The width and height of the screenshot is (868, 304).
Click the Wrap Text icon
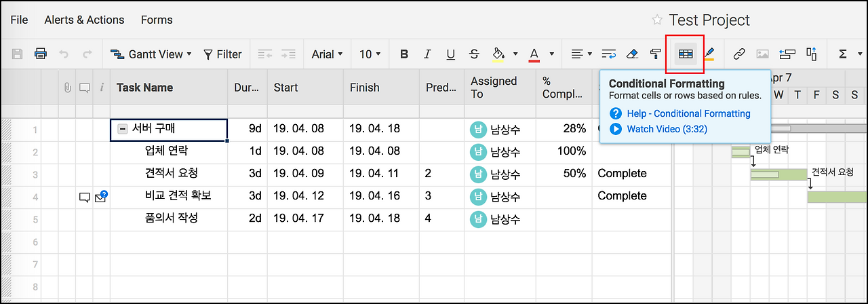point(608,54)
